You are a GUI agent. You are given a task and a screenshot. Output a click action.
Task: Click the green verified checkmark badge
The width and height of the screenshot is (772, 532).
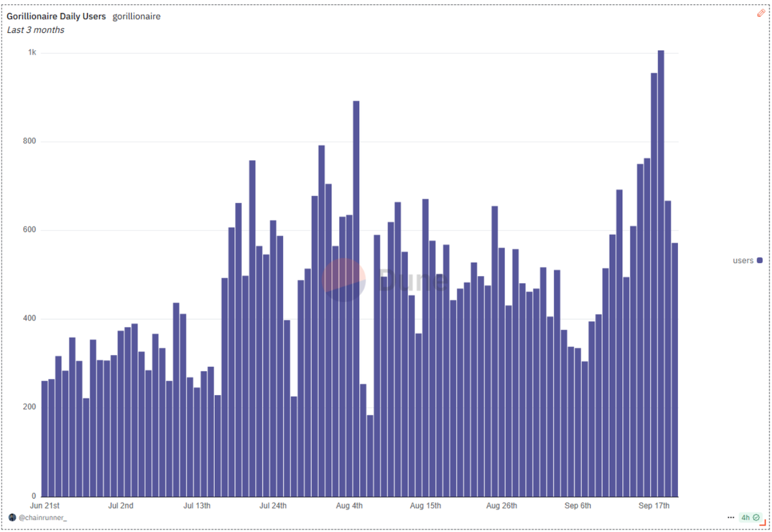click(x=757, y=517)
